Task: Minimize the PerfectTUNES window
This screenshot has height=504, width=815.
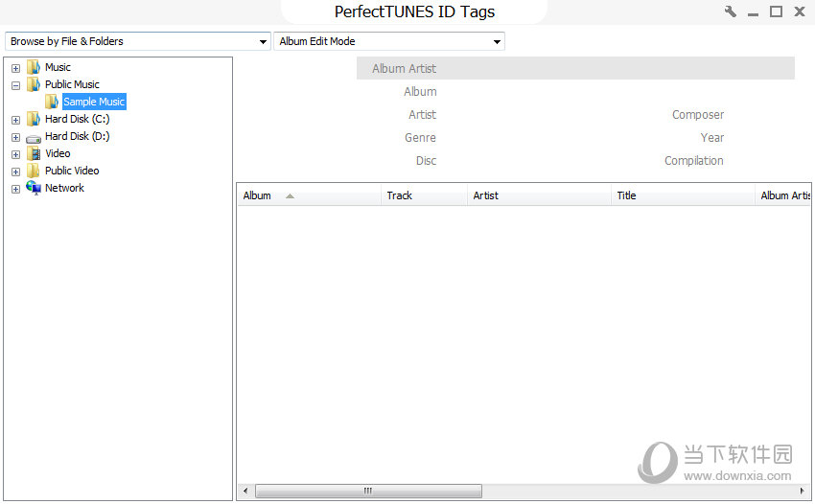Action: pos(753,13)
